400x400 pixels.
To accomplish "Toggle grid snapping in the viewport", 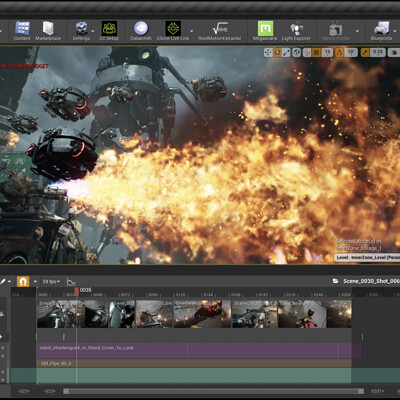I will coord(317,52).
